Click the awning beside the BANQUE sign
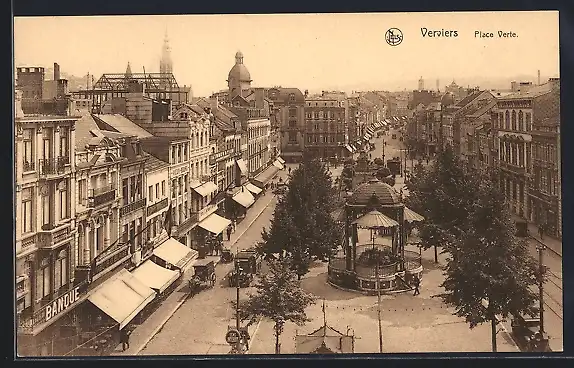 [x=122, y=297]
